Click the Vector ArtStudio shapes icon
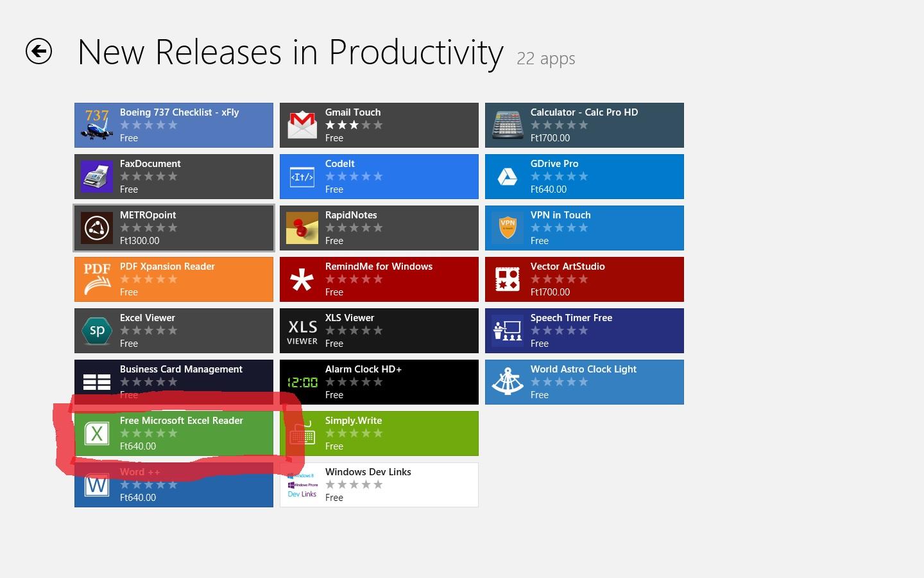 [508, 279]
